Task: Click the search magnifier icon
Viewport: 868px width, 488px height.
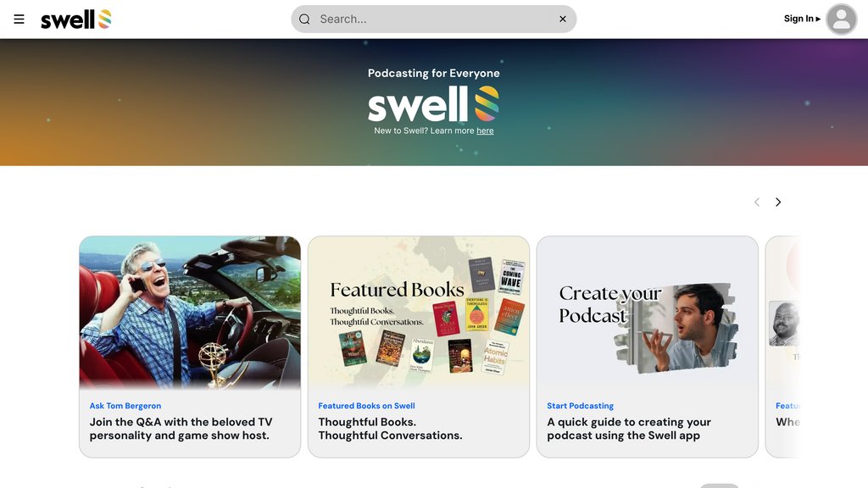Action: [304, 19]
